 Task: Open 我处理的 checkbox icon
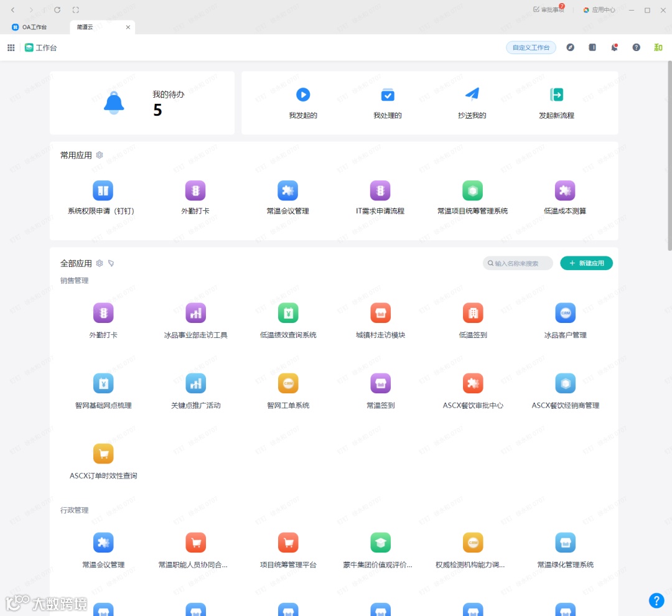point(388,95)
